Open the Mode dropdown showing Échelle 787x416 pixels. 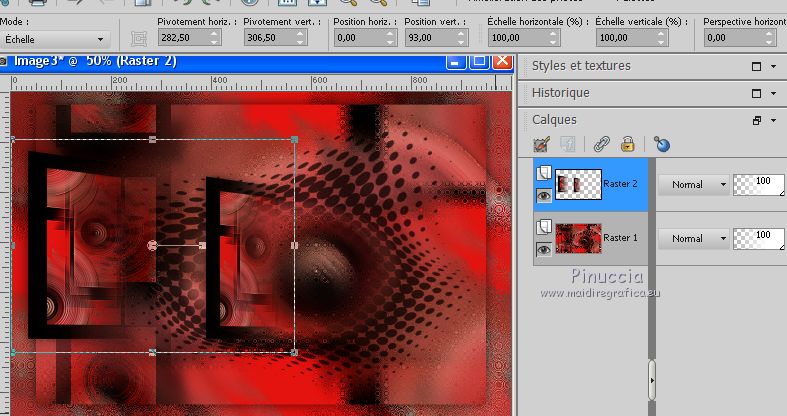[54, 39]
